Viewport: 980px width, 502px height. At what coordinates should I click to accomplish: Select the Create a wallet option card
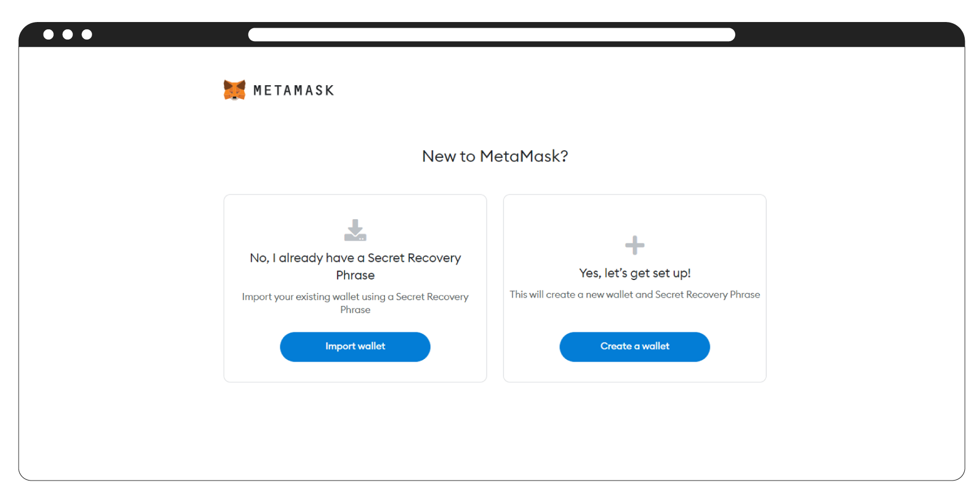pyautogui.click(x=634, y=287)
